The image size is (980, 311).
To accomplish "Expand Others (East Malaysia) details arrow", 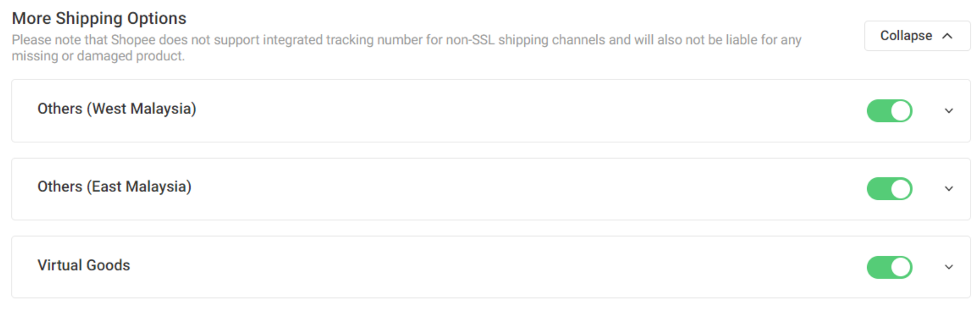I will [949, 189].
